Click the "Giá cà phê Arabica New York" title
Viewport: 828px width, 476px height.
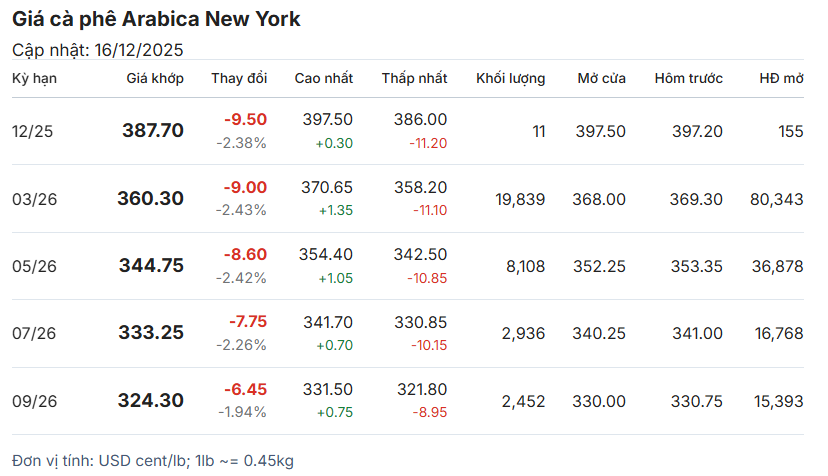pyautogui.click(x=156, y=19)
